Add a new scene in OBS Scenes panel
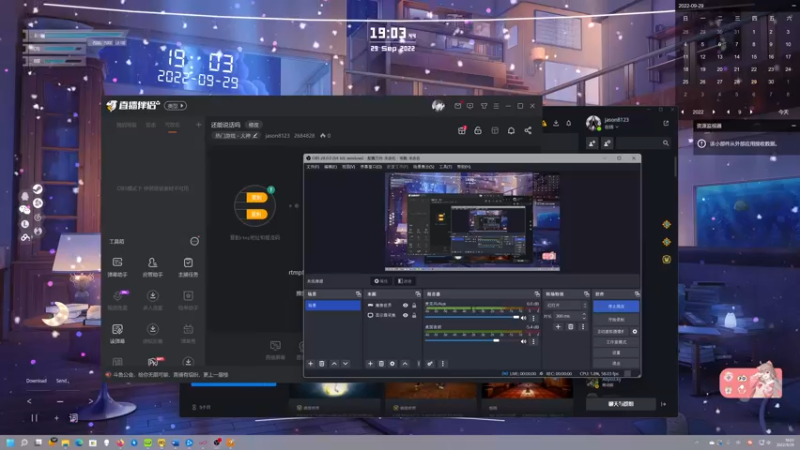The width and height of the screenshot is (800, 450). (310, 364)
